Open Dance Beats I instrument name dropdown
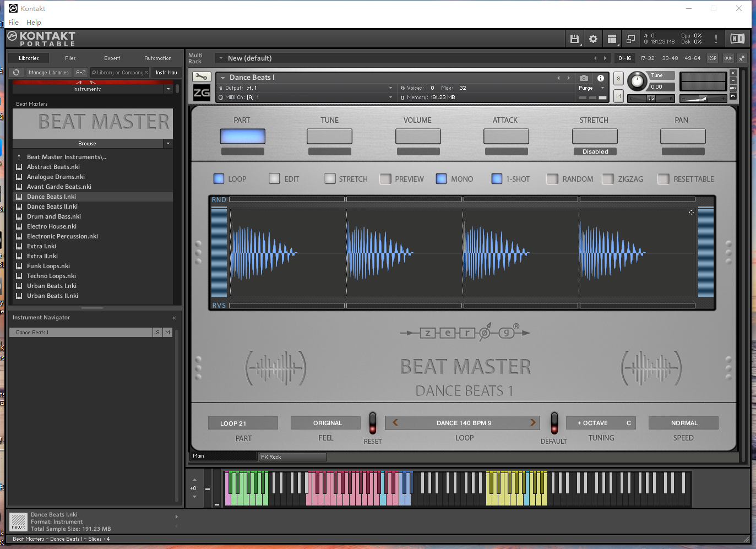 [x=222, y=78]
